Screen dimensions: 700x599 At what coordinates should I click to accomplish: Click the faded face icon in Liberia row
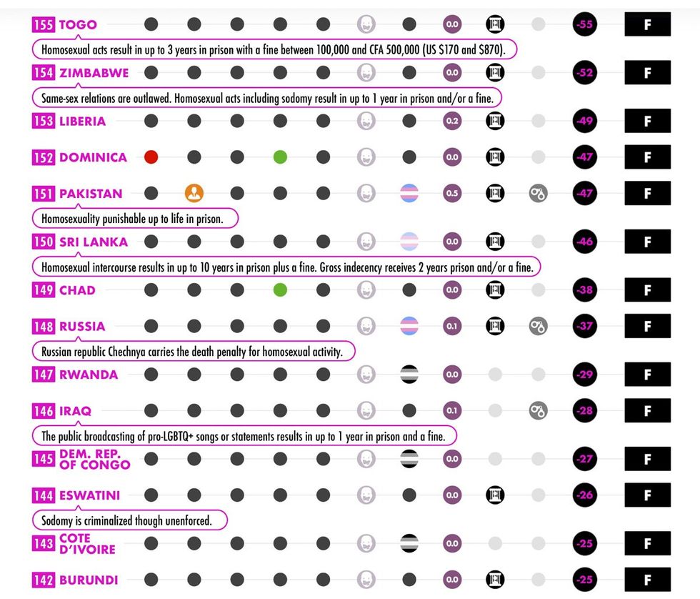click(366, 121)
